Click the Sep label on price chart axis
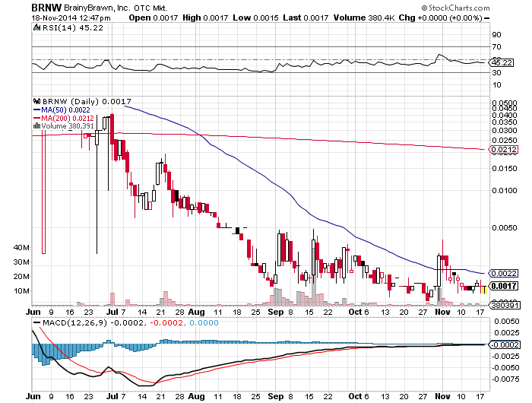Screen dimensions: 532x403 point(275,312)
